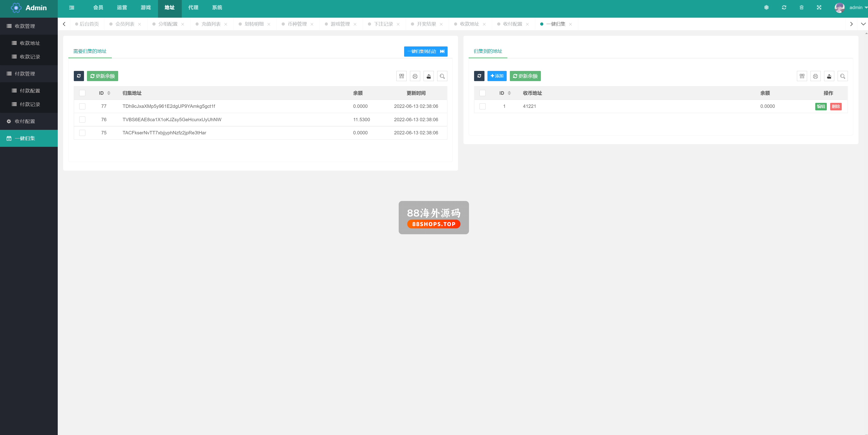Click the sidebar collapse icon in header
Viewport: 868px width, 435px height.
[x=72, y=7]
